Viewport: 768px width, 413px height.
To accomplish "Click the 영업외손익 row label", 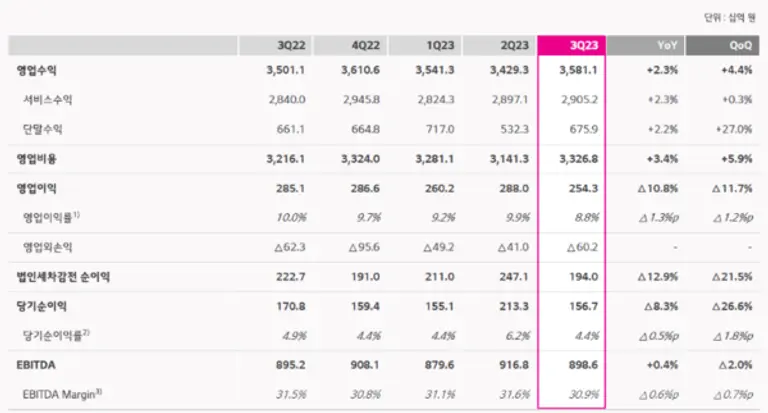I will tap(46, 246).
